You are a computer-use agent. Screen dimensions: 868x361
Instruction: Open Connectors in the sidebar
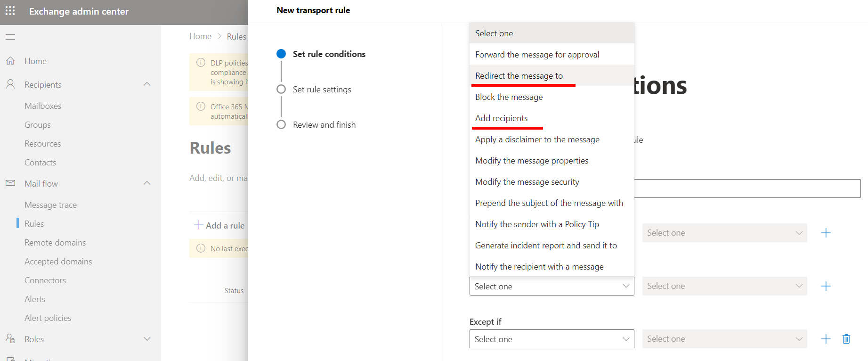pos(45,280)
